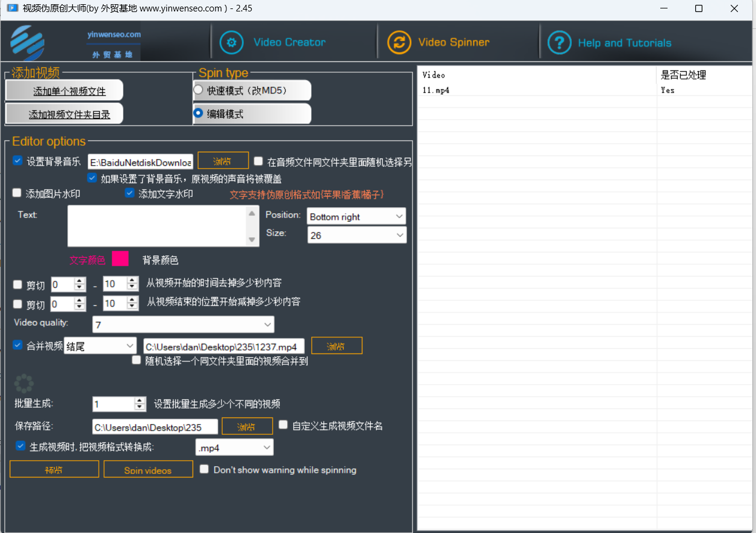Switch to the Video Spinner tab
Image resolution: width=756 pixels, height=533 pixels.
tap(453, 43)
